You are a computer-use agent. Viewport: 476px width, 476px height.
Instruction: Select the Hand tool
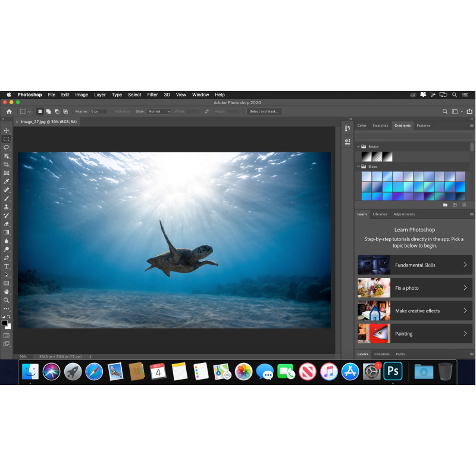pyautogui.click(x=7, y=292)
